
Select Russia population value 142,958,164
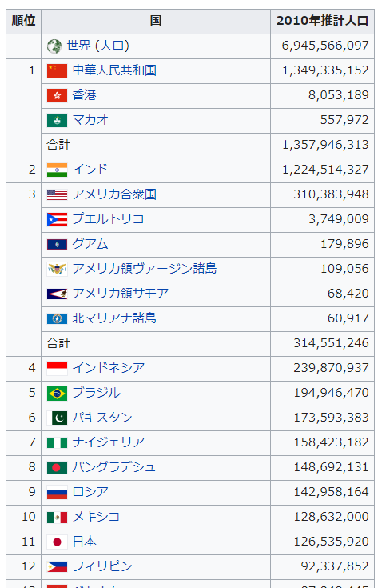click(x=331, y=492)
